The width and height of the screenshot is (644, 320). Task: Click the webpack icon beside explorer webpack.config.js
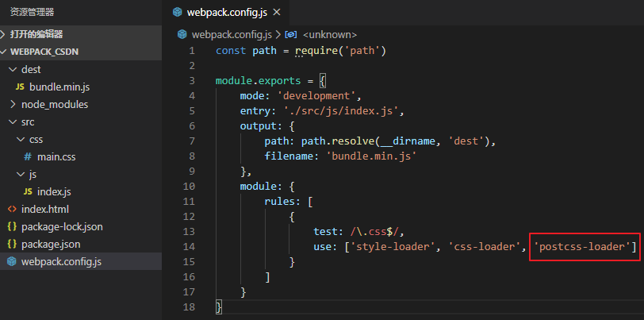pyautogui.click(x=12, y=261)
